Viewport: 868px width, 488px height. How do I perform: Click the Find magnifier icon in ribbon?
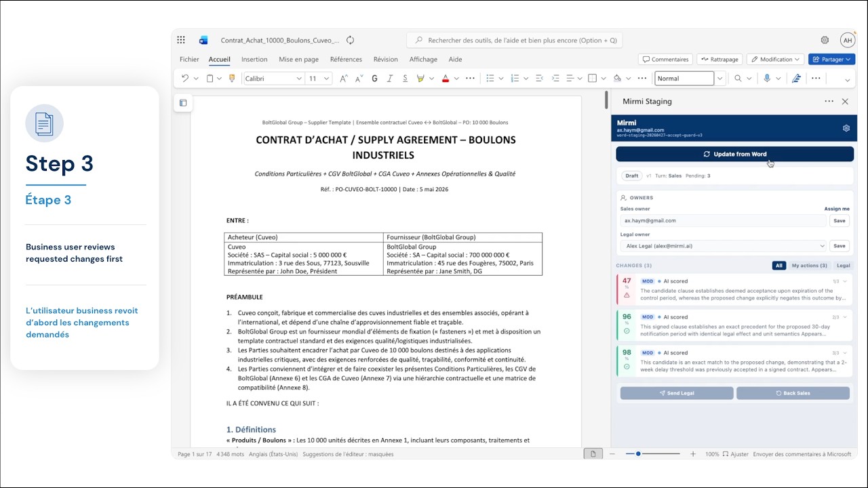point(738,79)
